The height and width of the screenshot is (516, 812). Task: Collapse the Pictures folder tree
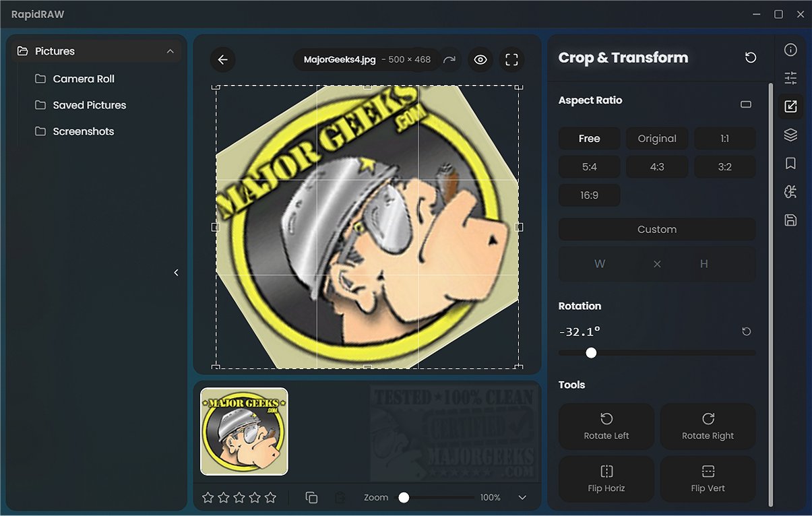(170, 51)
